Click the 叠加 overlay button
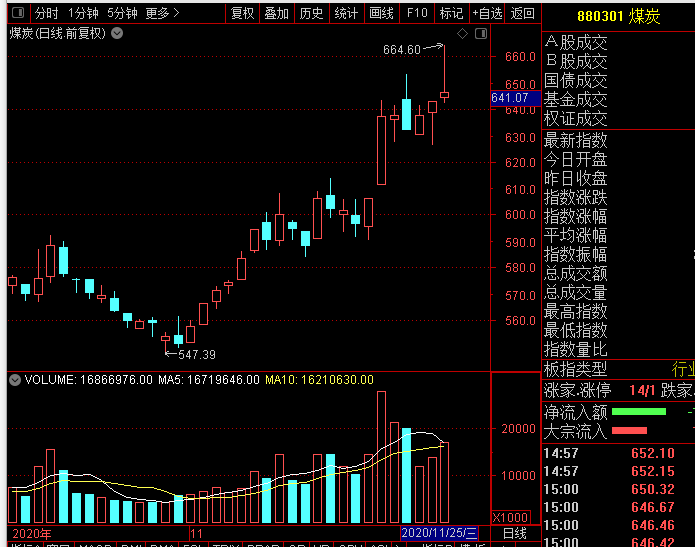The image size is (695, 547). coord(277,14)
